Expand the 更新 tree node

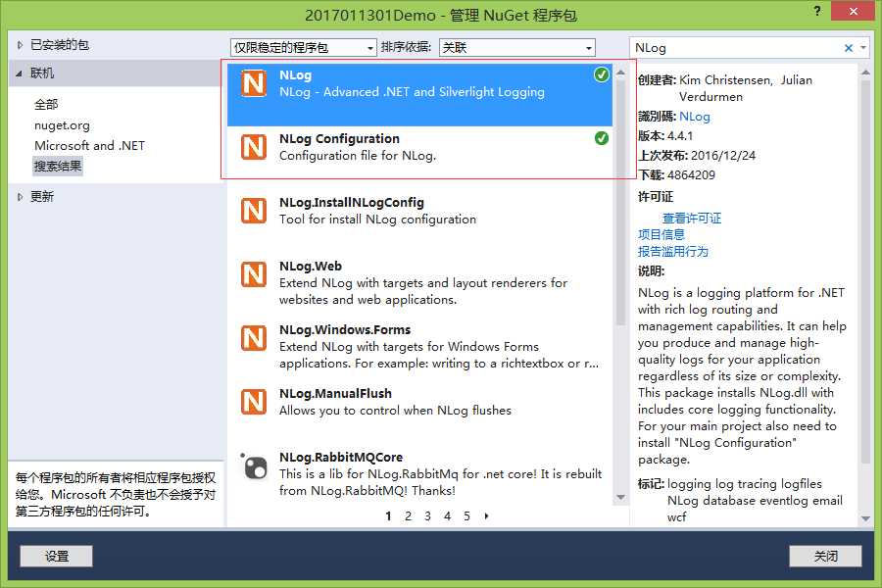point(20,197)
